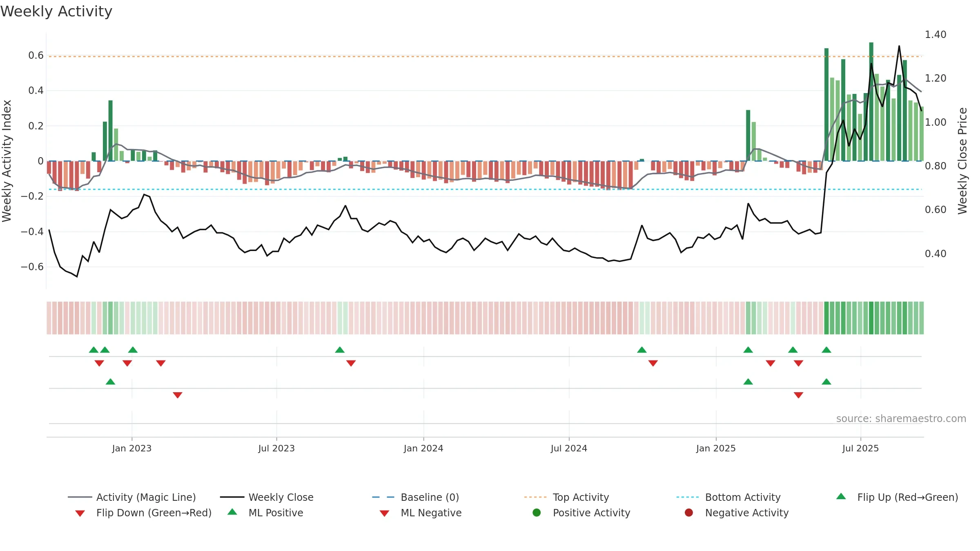Click the ML Positive triangle in late 2022
980x551 pixels.
110,382
